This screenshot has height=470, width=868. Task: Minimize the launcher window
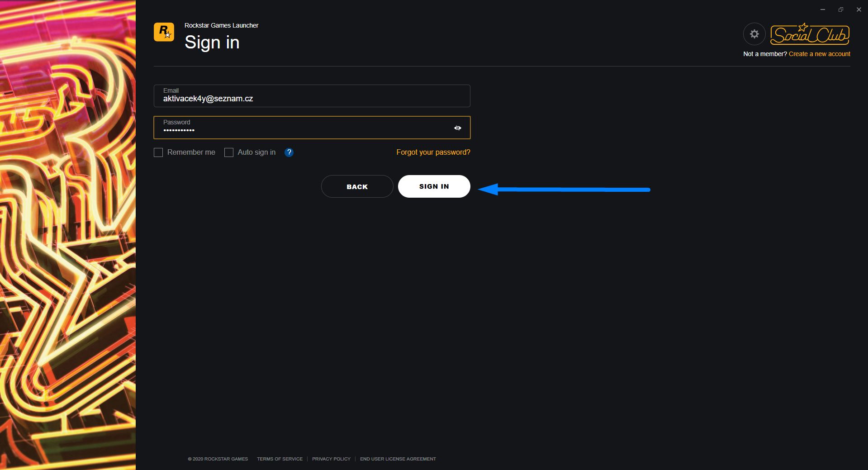pyautogui.click(x=823, y=9)
